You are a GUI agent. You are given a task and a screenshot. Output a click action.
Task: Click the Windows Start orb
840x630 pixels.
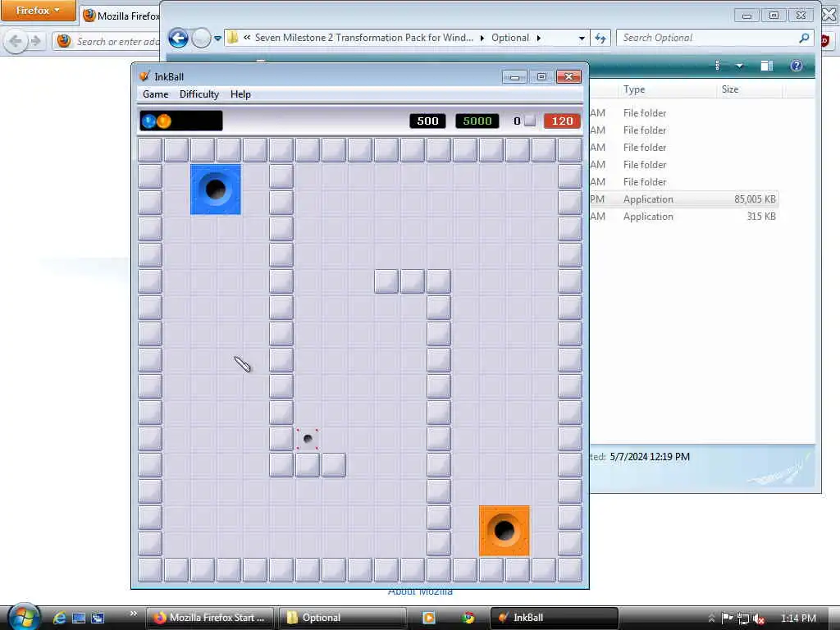tap(24, 617)
